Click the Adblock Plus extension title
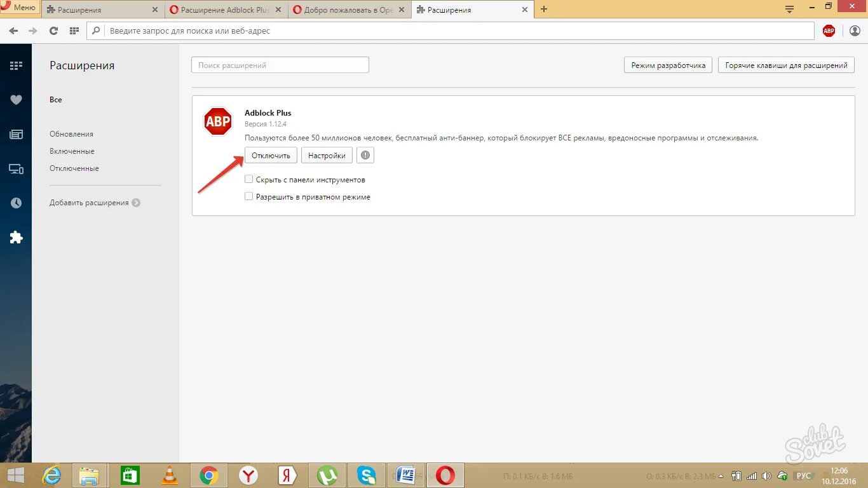 tap(268, 113)
